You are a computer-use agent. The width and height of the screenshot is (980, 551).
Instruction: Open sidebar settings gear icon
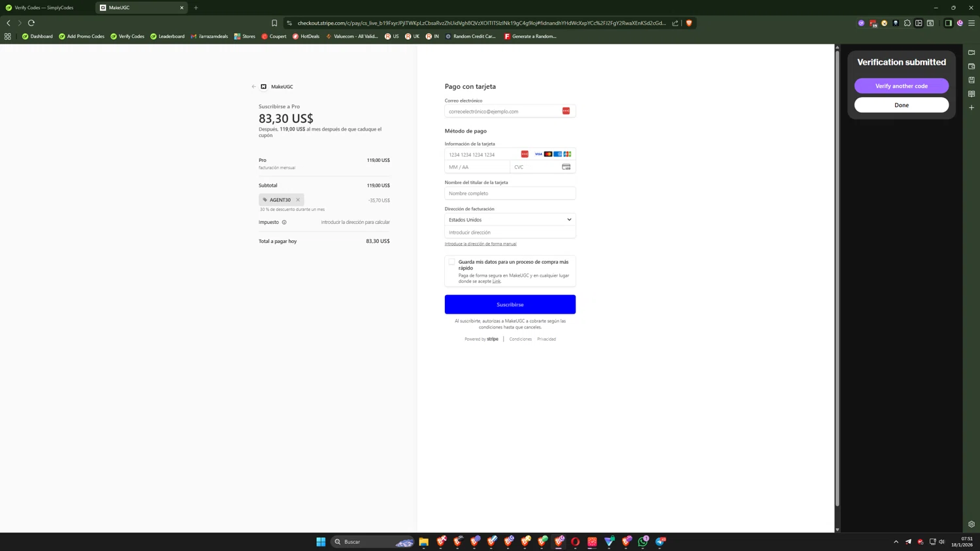pyautogui.click(x=972, y=524)
